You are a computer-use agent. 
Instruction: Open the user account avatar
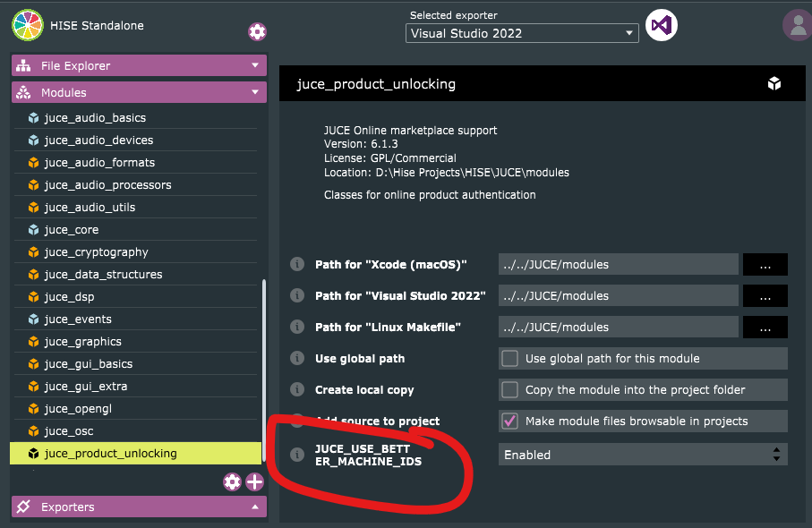point(798,25)
